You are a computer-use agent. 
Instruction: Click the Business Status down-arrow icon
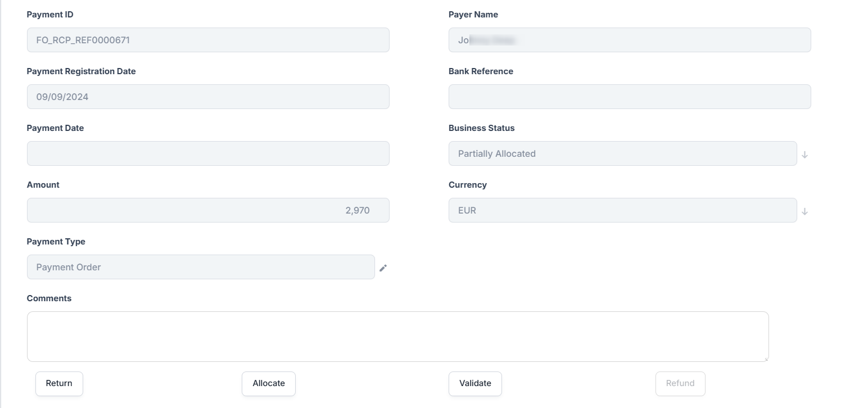point(804,154)
